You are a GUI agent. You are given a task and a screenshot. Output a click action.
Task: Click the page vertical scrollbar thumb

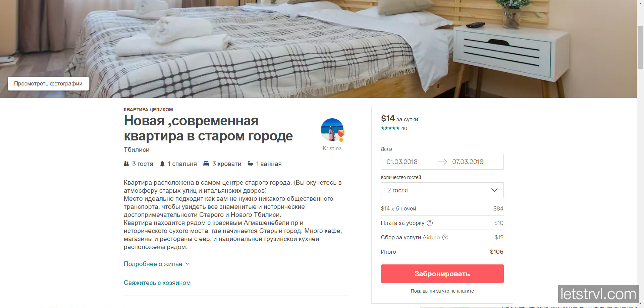pos(640,47)
